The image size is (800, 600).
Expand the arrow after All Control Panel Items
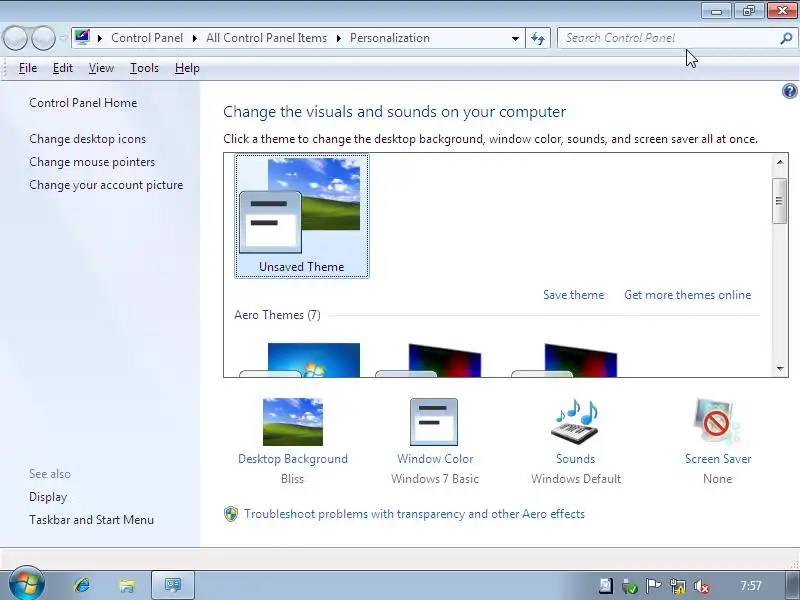coord(338,38)
